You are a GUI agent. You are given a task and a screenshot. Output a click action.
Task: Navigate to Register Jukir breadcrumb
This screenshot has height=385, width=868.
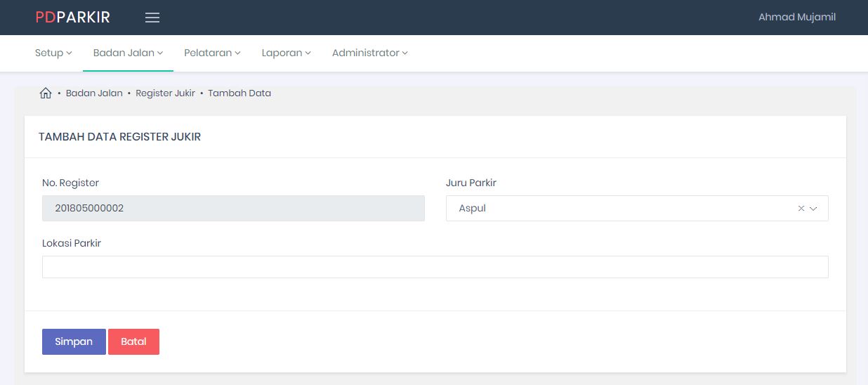coord(165,93)
